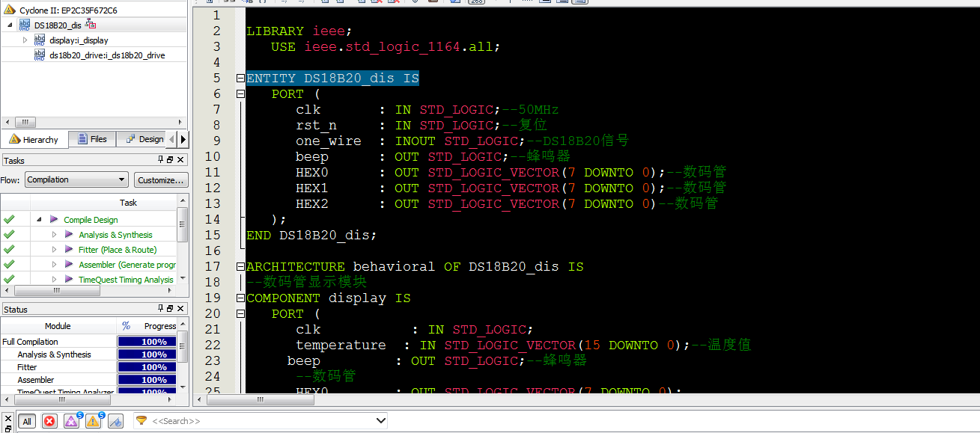Click the Module column header

click(58, 326)
